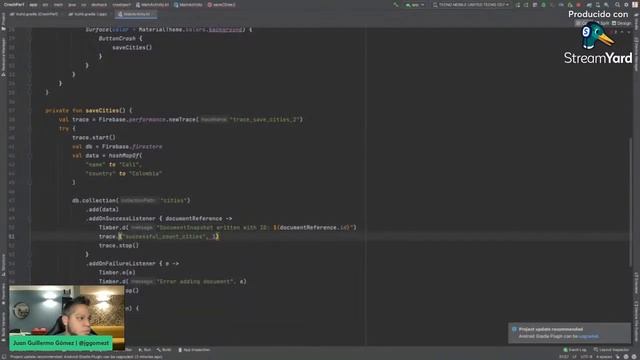This screenshot has width=640, height=360.
Task: Click saveCities() call inside ButtonCrash block
Action: [132, 47]
